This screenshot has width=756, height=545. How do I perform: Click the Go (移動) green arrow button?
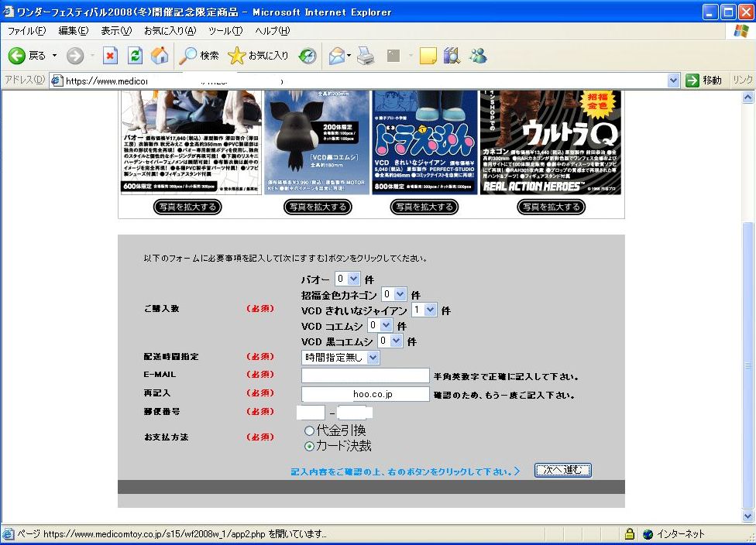point(704,81)
